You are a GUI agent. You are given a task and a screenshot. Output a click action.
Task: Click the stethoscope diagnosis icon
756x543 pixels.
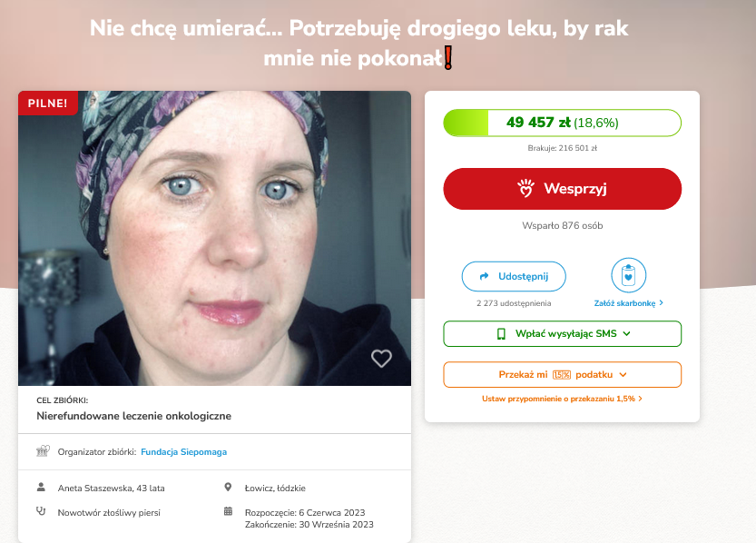point(41,511)
